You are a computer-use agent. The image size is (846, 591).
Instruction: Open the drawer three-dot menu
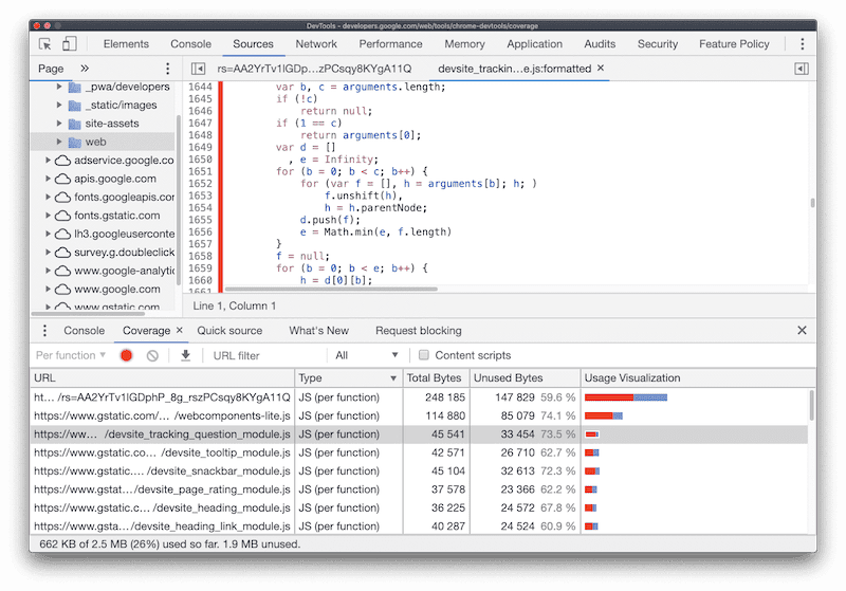tap(45, 330)
